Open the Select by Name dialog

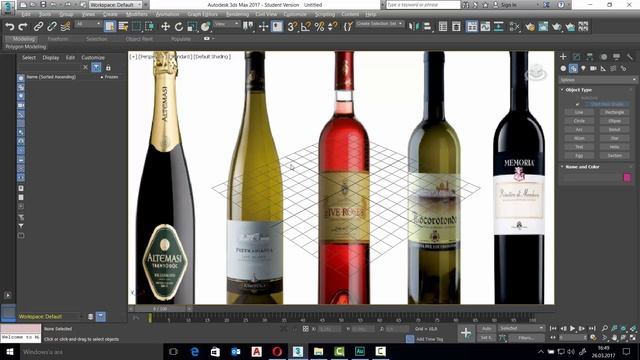coord(123,27)
